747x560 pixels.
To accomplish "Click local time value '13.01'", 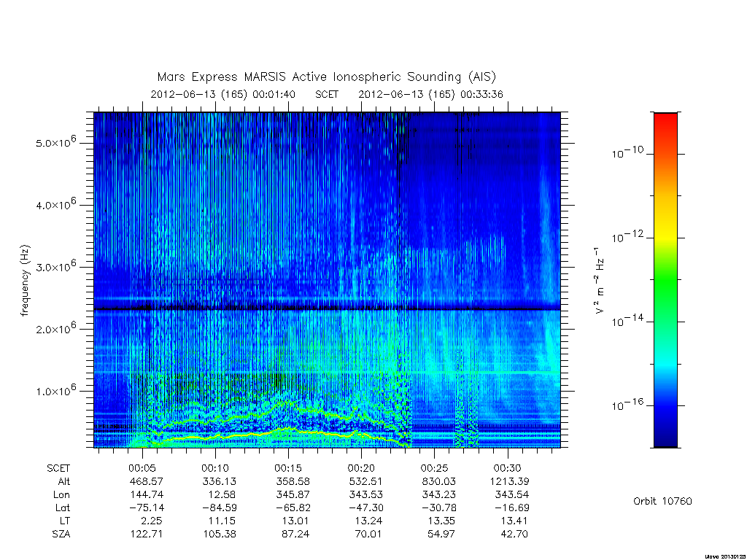I will tap(295, 521).
